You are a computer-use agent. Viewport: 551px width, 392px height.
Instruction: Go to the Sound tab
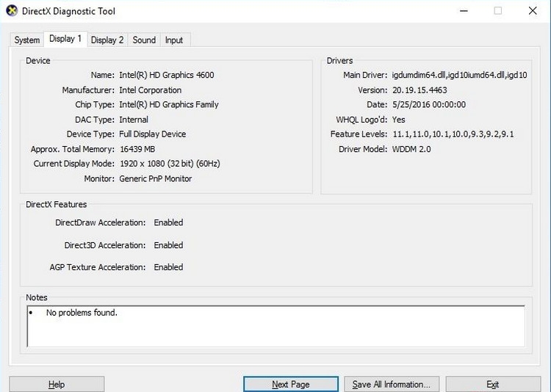click(x=144, y=40)
